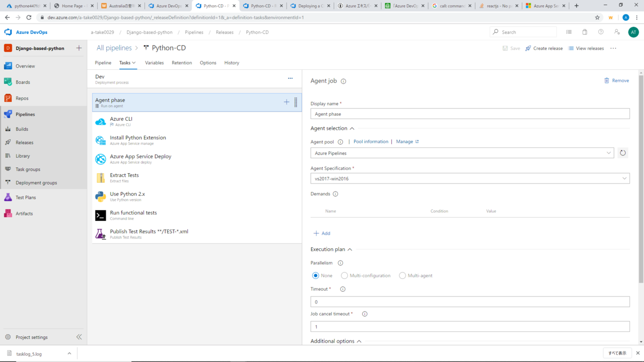Select the Extract Tests task
Screen dimensions: 644x362
(x=196, y=178)
